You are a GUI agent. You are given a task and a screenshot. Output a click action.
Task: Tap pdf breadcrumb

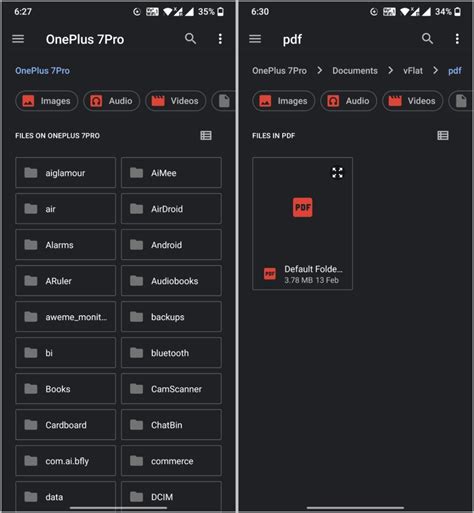tap(455, 71)
